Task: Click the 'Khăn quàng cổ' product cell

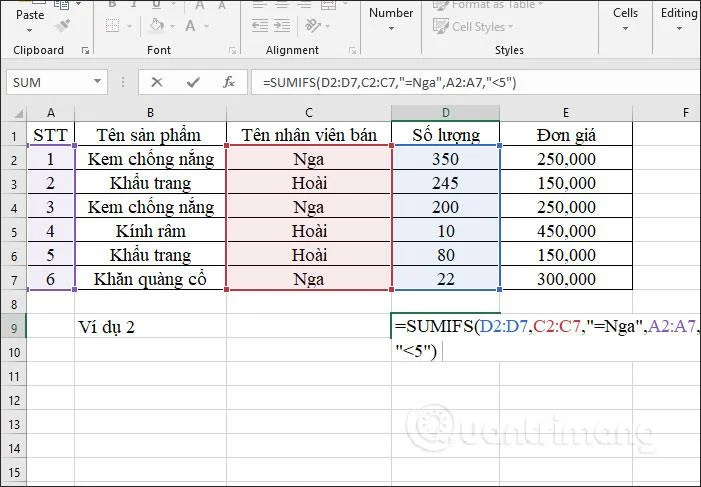Action: pos(150,278)
